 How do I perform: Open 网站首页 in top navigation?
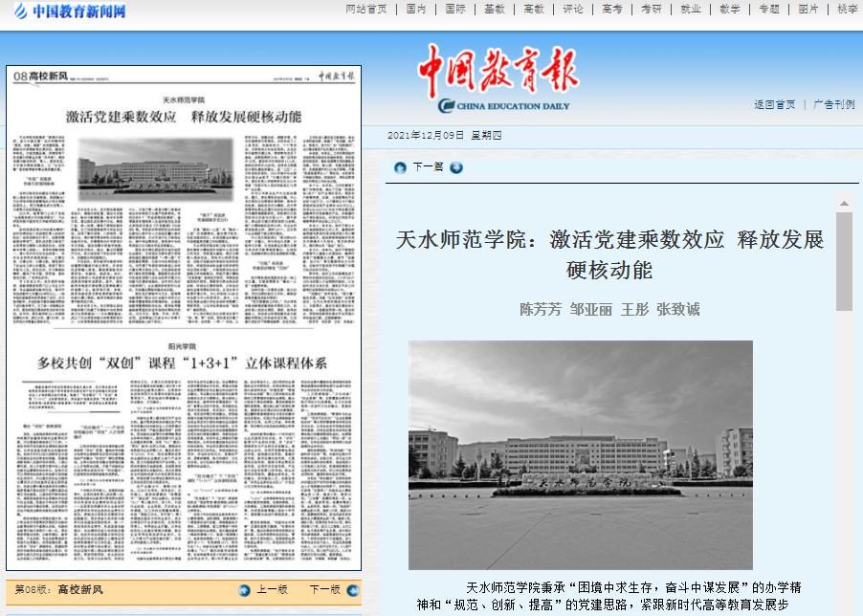click(x=365, y=9)
